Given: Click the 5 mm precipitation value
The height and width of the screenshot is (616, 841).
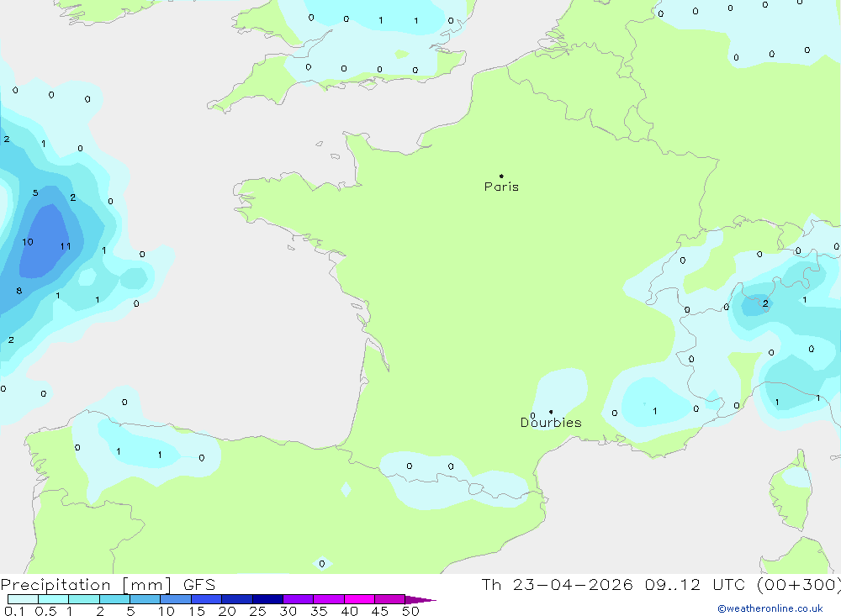Looking at the screenshot, I should point(35,193).
